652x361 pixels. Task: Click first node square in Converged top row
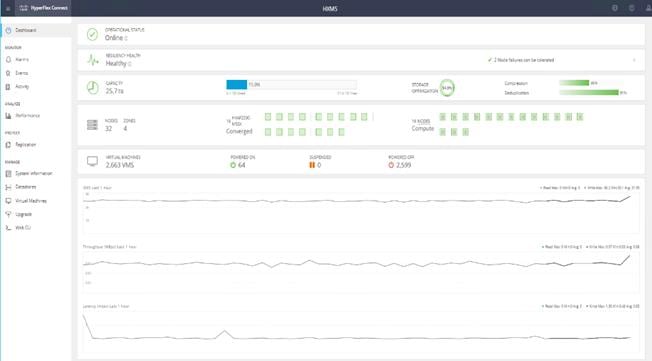(x=268, y=117)
